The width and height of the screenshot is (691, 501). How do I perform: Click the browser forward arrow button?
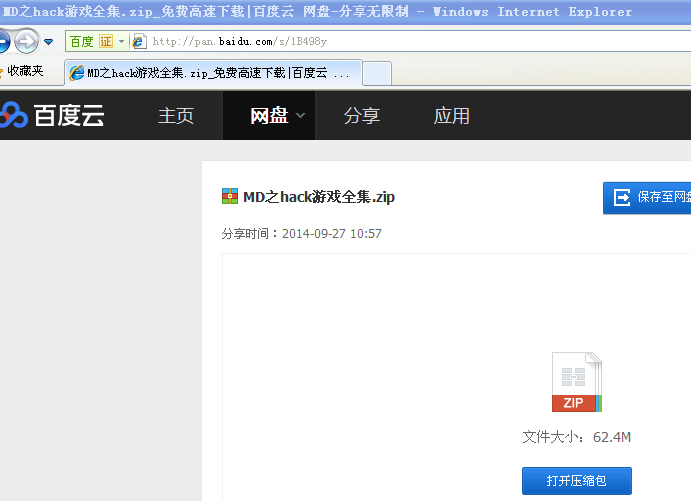click(x=26, y=41)
